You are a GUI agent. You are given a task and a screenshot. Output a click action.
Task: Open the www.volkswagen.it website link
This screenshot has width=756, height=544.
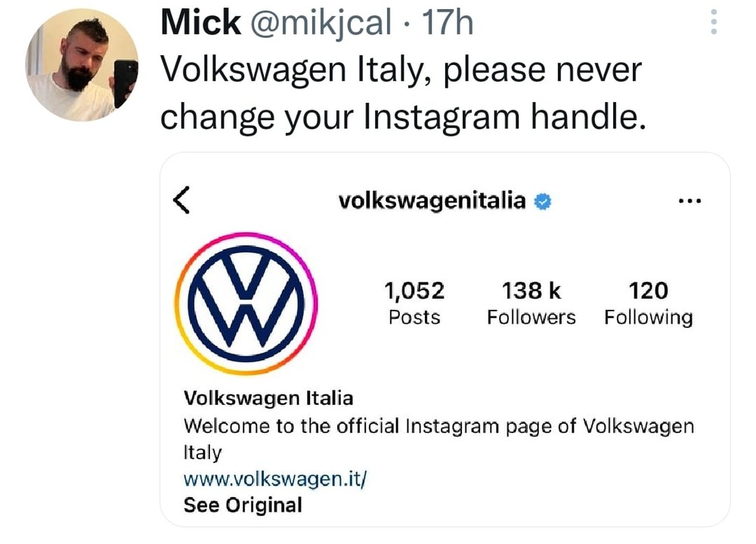pos(275,479)
